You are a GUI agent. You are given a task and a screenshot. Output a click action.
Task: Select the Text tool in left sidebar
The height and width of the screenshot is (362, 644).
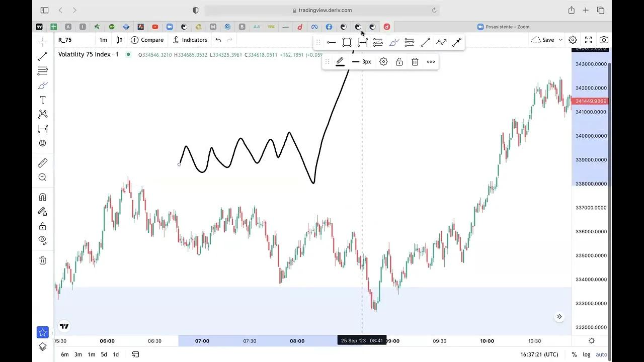(42, 100)
